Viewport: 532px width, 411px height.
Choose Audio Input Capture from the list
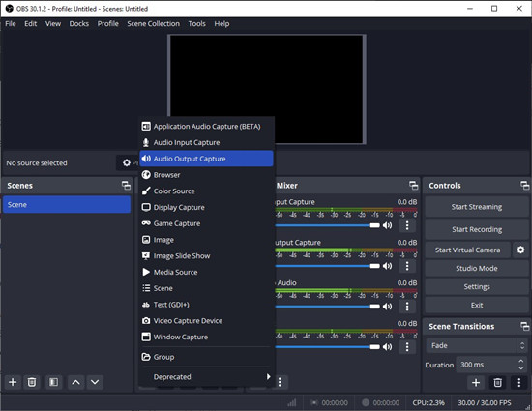206,142
